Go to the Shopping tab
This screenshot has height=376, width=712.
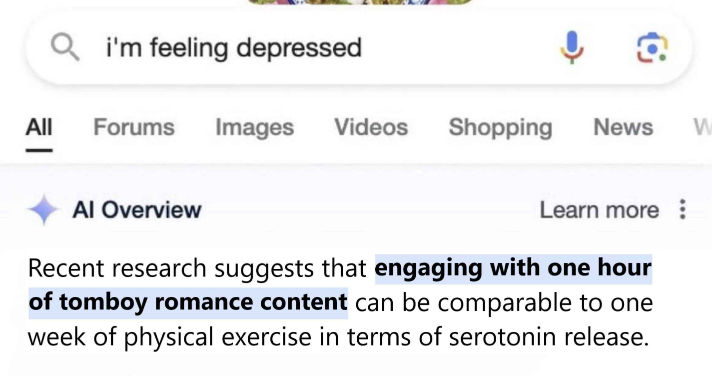[x=500, y=128]
